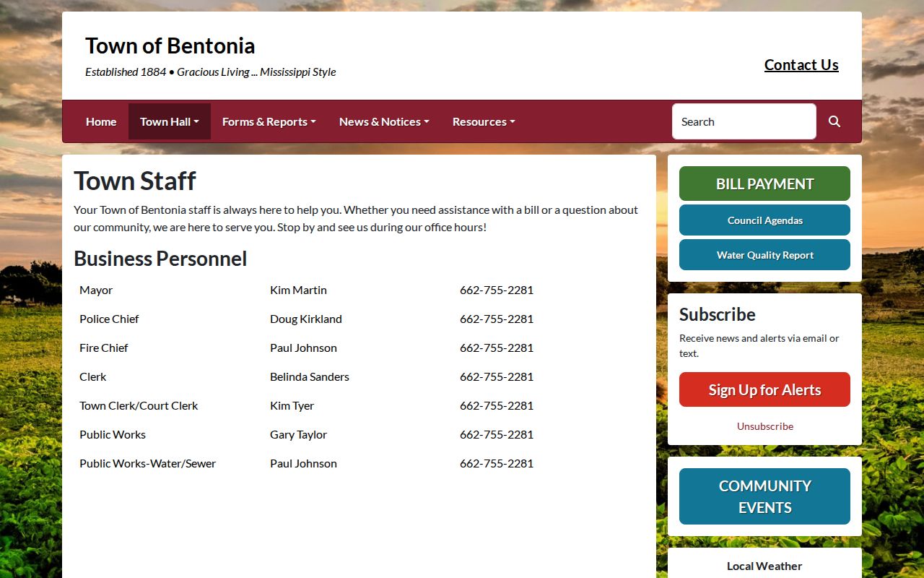The width and height of the screenshot is (924, 578).
Task: Select the Mayor's name Kim Martin
Action: [298, 290]
